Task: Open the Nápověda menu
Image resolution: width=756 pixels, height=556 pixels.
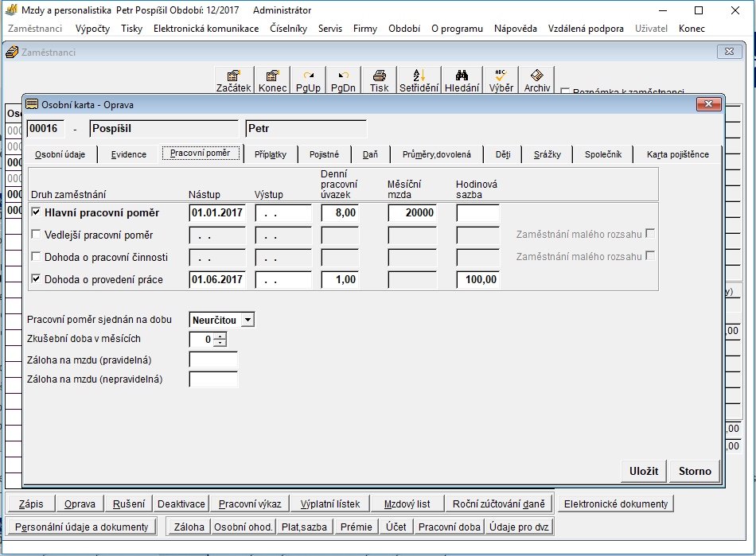Action: click(x=516, y=29)
